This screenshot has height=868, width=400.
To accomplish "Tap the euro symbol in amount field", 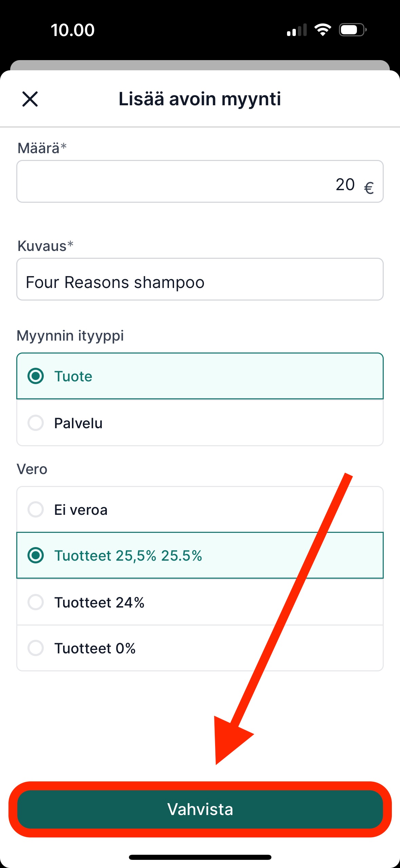I will pyautogui.click(x=369, y=188).
